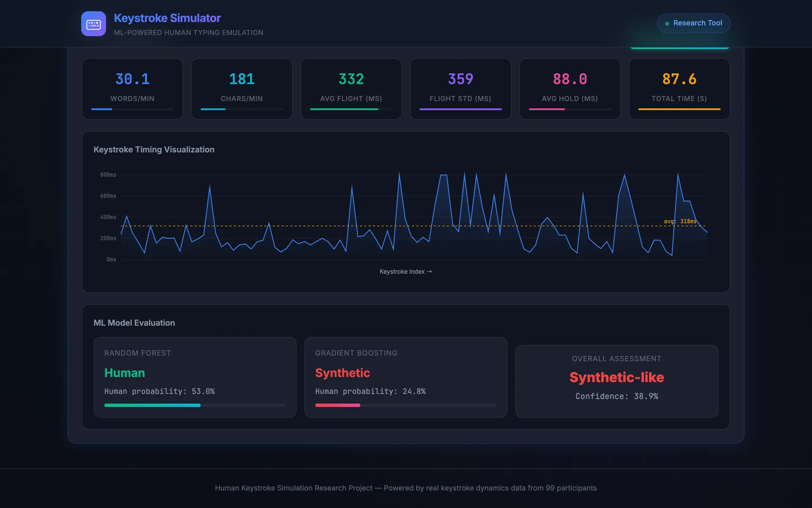Click the ML-POWERED HUMAN TYPING EMULATION subtitle
This screenshot has height=508, width=812.
click(189, 33)
